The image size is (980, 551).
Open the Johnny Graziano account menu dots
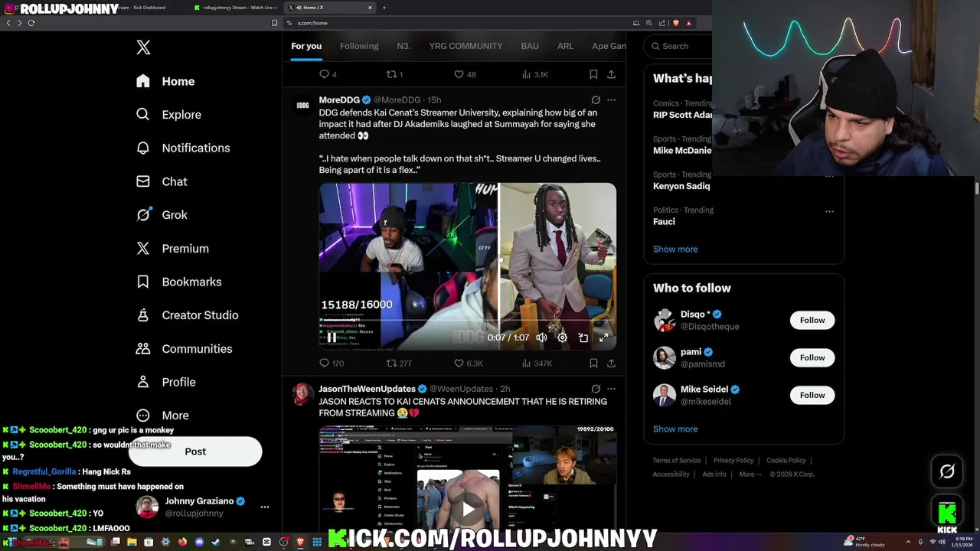265,507
